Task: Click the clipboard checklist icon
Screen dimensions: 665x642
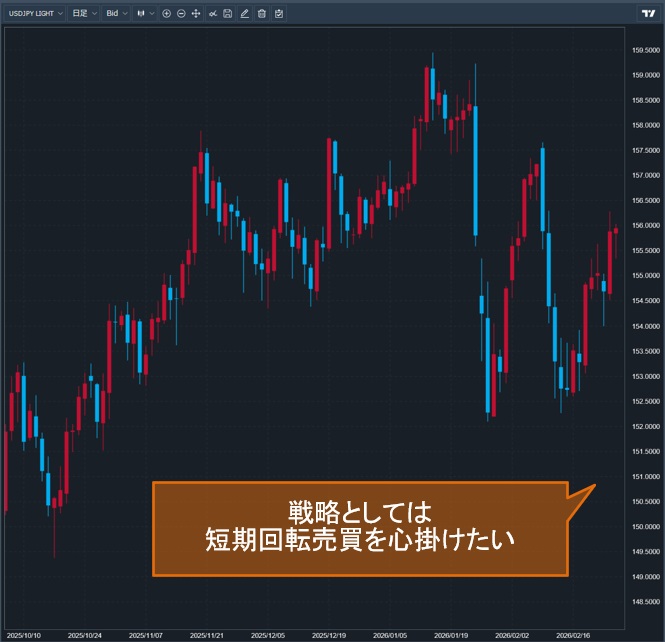Action: click(x=278, y=14)
